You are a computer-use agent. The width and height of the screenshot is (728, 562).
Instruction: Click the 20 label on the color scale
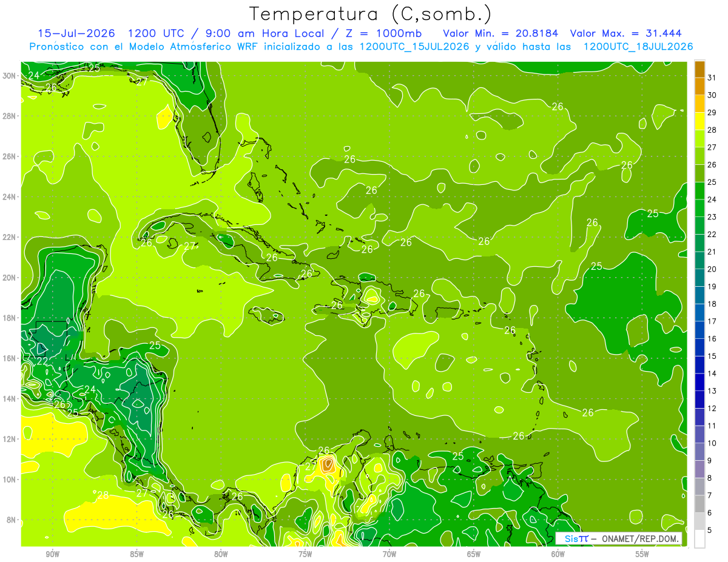click(712, 269)
